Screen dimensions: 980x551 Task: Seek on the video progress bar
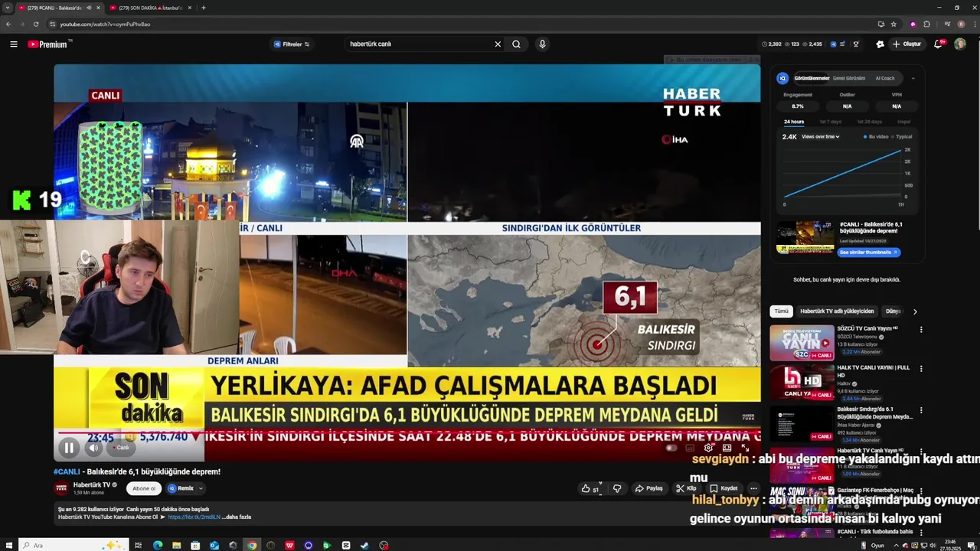pos(407,432)
